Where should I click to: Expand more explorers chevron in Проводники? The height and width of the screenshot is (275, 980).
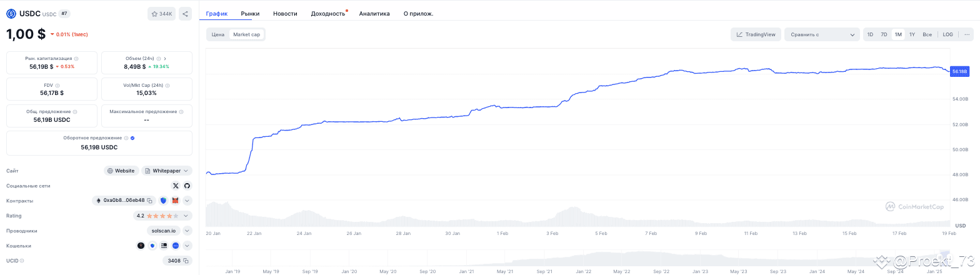coord(187,231)
